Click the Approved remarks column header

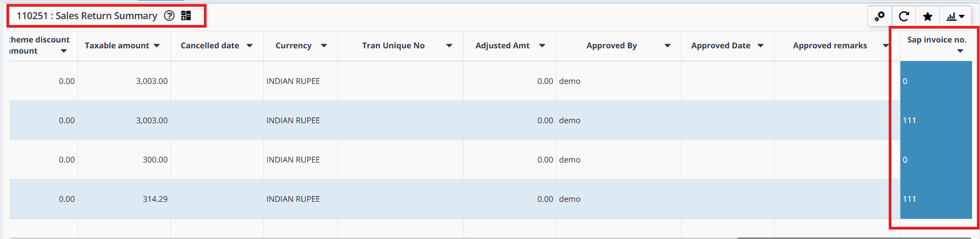point(830,46)
